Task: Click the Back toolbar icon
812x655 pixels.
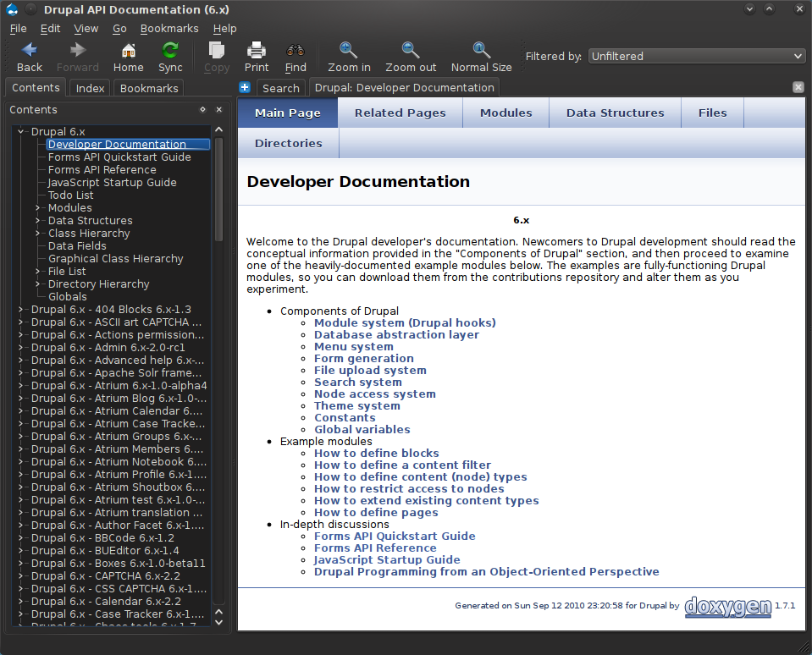Action: point(30,50)
